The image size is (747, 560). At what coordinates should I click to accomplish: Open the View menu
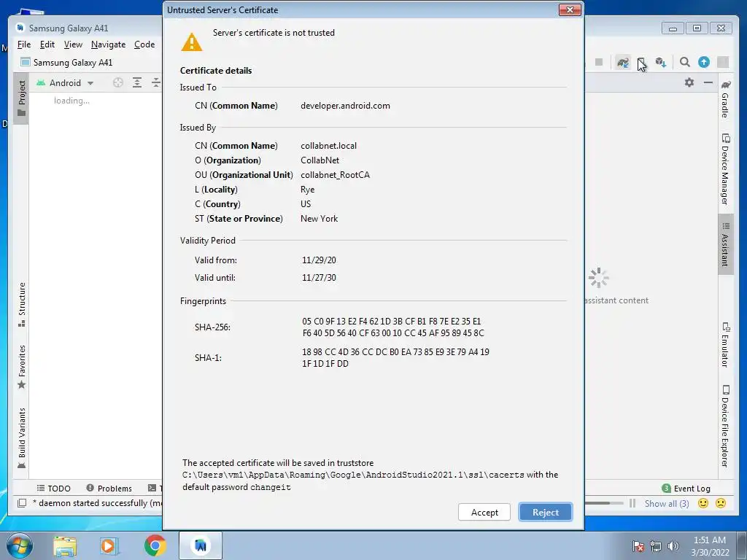tap(73, 44)
